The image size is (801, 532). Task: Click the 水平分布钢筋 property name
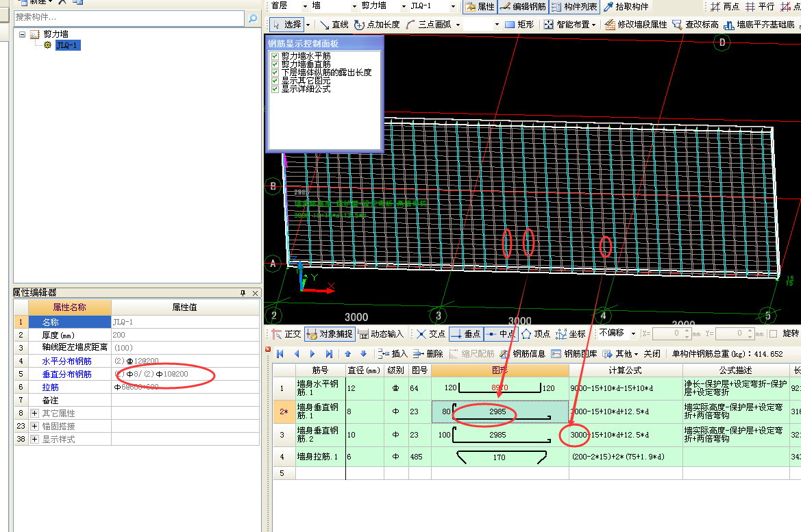pos(67,361)
